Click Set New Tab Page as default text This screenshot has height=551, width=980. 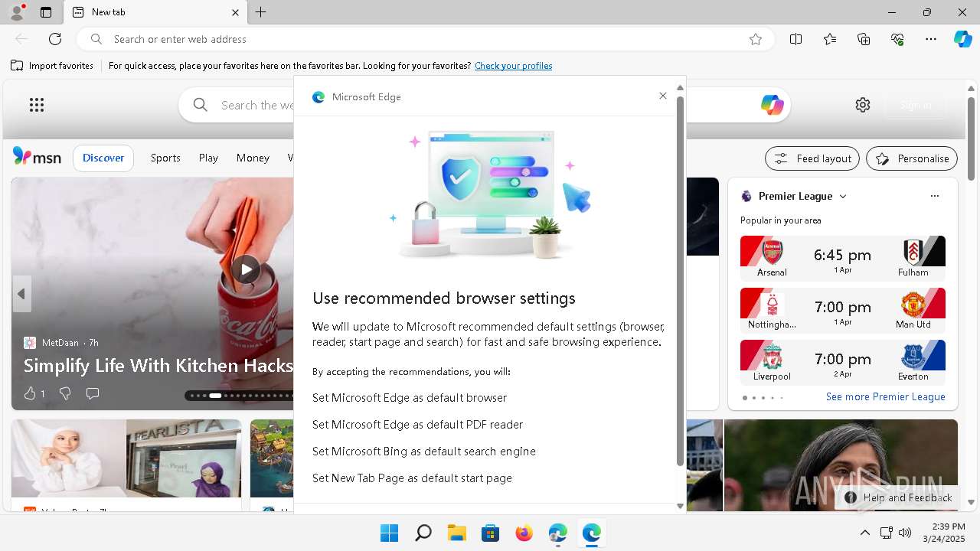(x=412, y=478)
